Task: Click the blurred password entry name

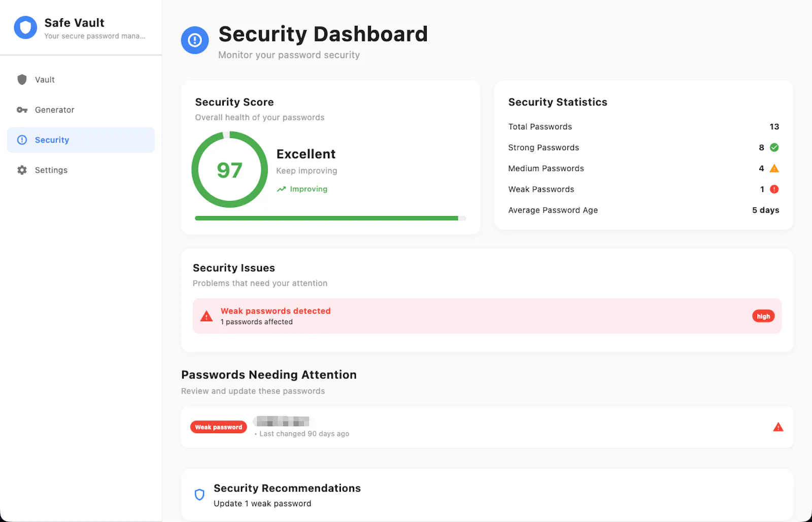Action: pos(283,421)
